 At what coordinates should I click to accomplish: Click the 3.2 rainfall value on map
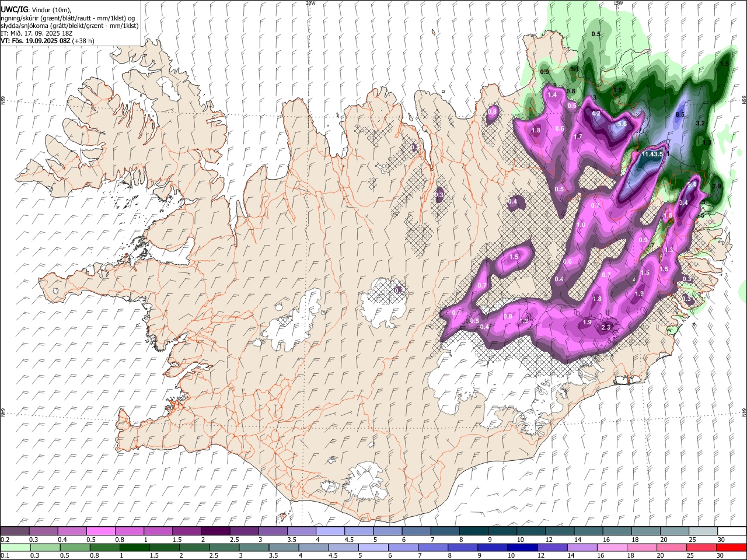coord(701,124)
